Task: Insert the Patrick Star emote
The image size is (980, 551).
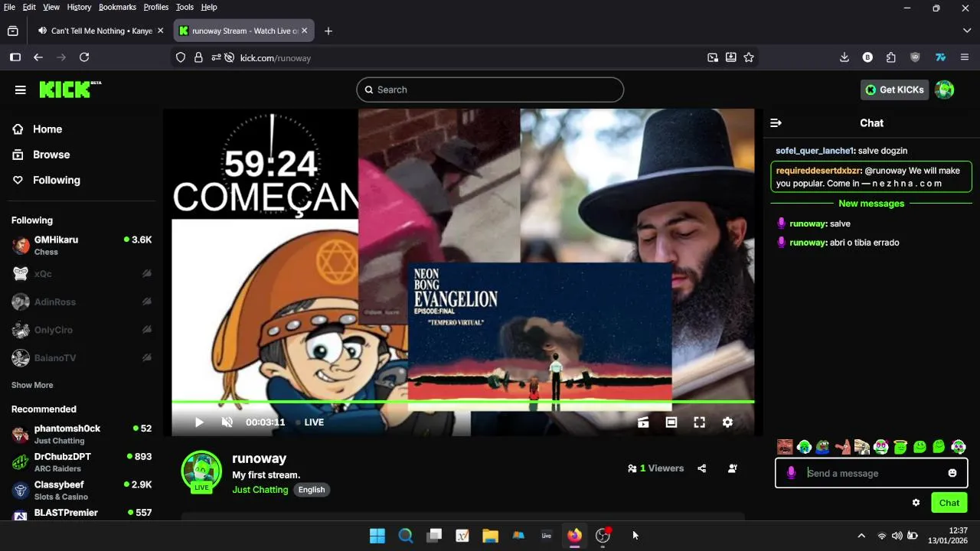Action: pyautogui.click(x=843, y=447)
